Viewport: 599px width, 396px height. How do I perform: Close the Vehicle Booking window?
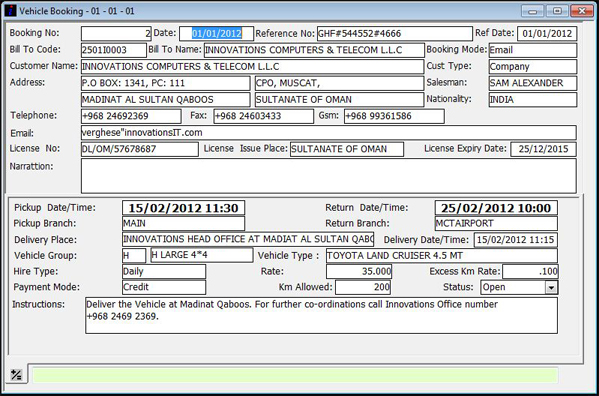coord(582,11)
